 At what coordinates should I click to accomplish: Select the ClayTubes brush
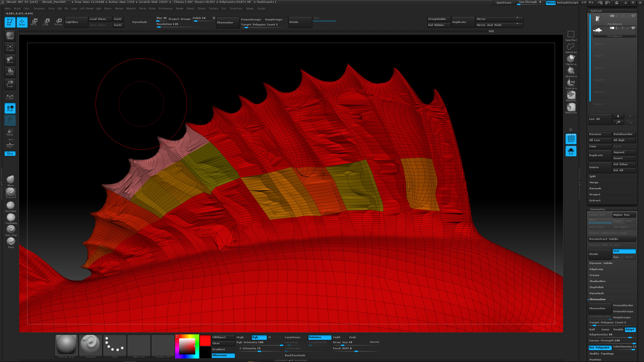point(11,207)
